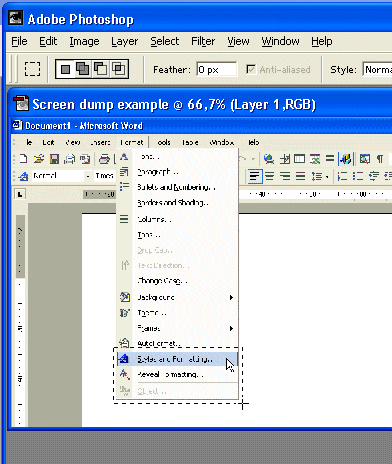Click the Styles and Formatting icon beside Normal
The height and width of the screenshot is (464, 392).
coord(23,176)
